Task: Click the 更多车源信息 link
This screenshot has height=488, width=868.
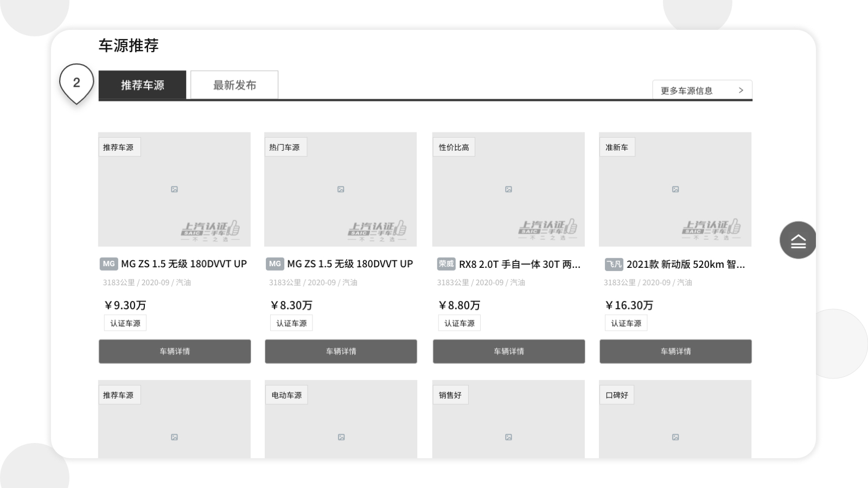Action: tap(702, 90)
